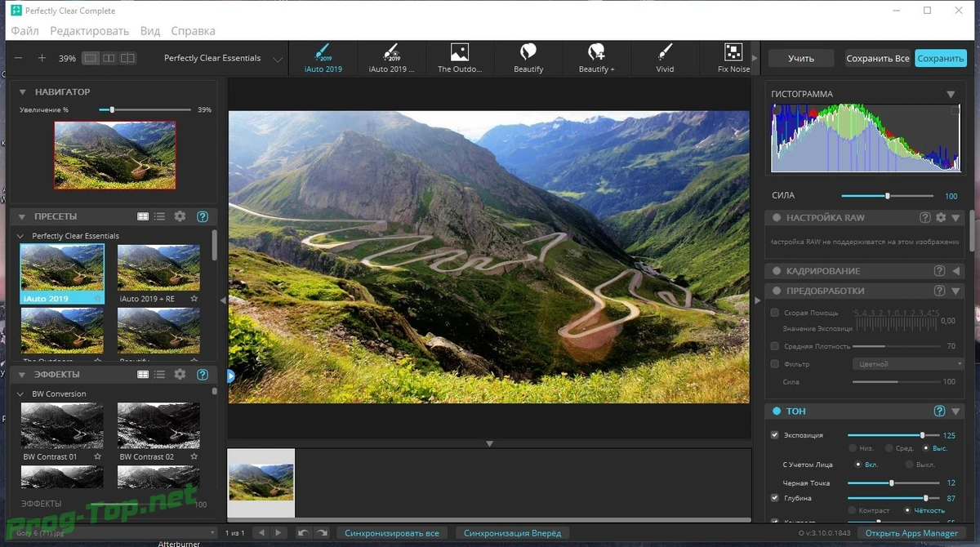The image size is (980, 547).
Task: Open presets panel gear settings
Action: point(180,216)
